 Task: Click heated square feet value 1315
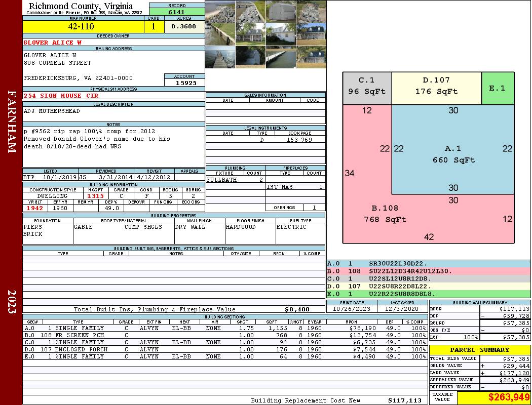(x=96, y=196)
